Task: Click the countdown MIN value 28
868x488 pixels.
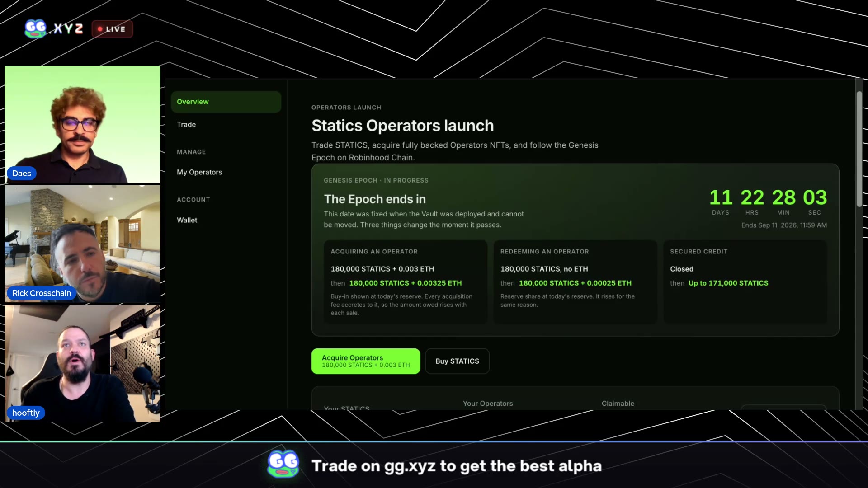Action: pyautogui.click(x=783, y=197)
